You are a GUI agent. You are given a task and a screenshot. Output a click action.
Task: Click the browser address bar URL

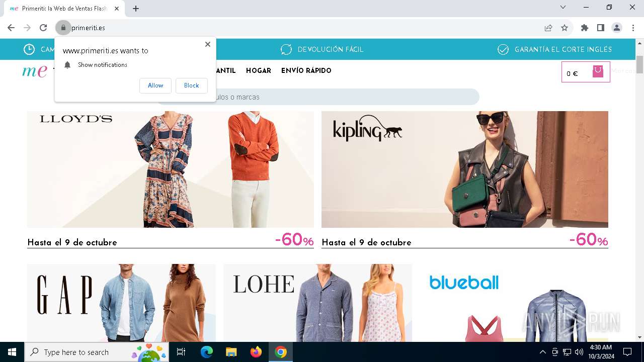[88, 28]
